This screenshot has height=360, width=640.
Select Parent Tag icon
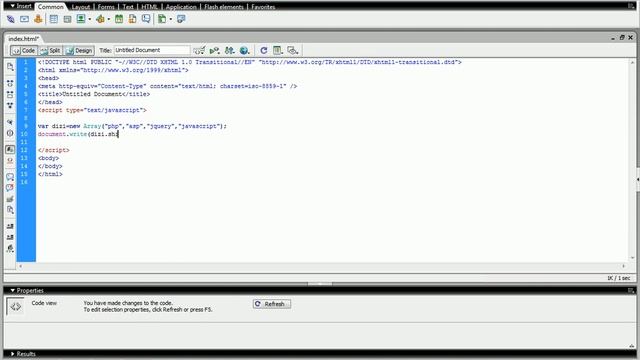click(x=10, y=122)
